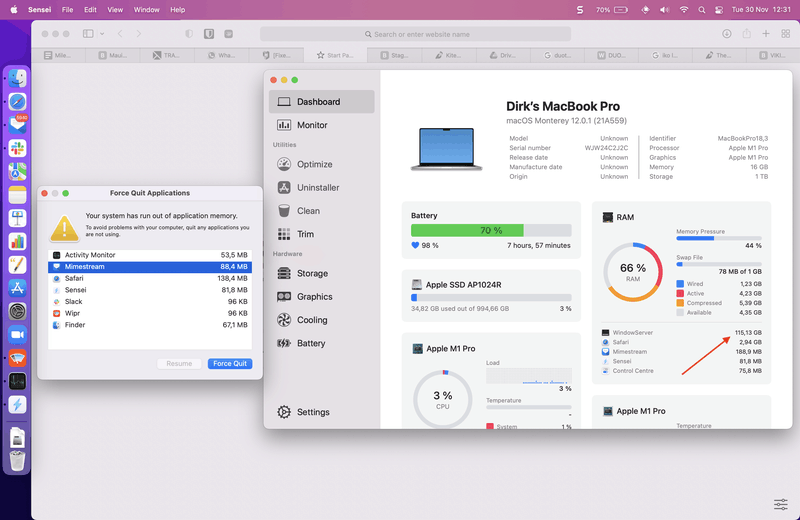800x520 pixels.
Task: Open Slack from the Dock
Action: (17, 148)
